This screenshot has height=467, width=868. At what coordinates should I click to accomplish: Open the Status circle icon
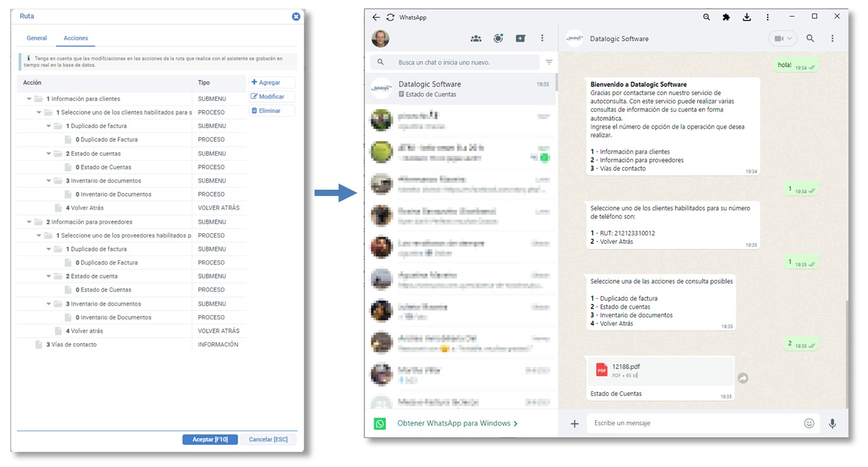click(x=498, y=38)
